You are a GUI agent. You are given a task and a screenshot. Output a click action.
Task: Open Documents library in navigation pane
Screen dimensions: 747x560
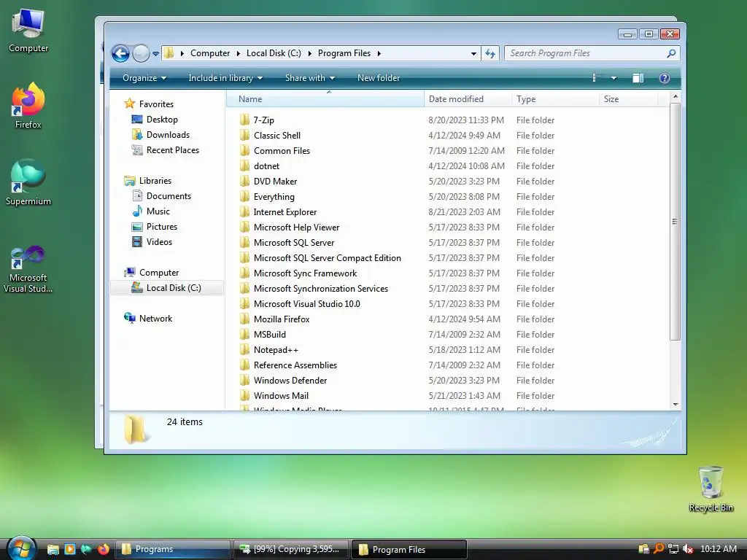(169, 196)
